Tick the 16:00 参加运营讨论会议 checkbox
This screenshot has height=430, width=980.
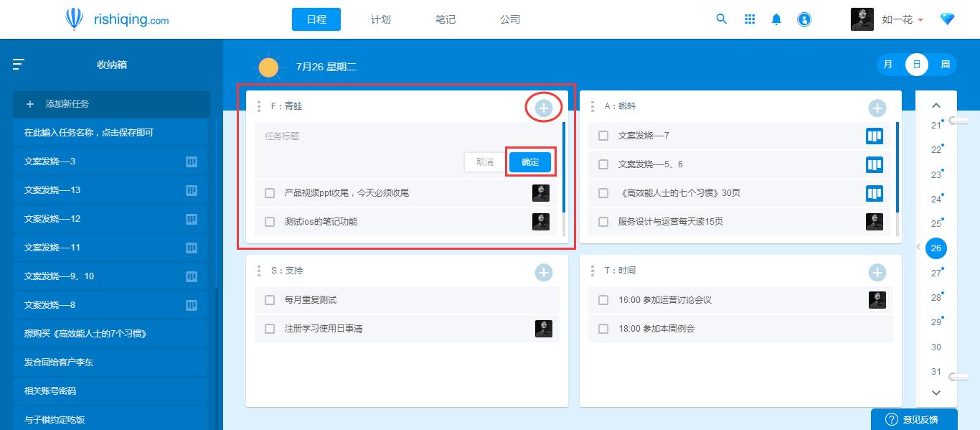603,300
